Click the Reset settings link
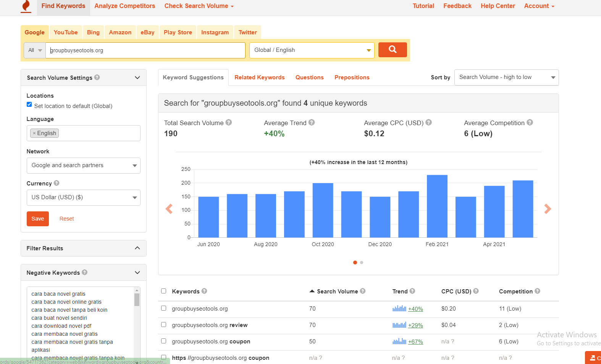 [66, 219]
